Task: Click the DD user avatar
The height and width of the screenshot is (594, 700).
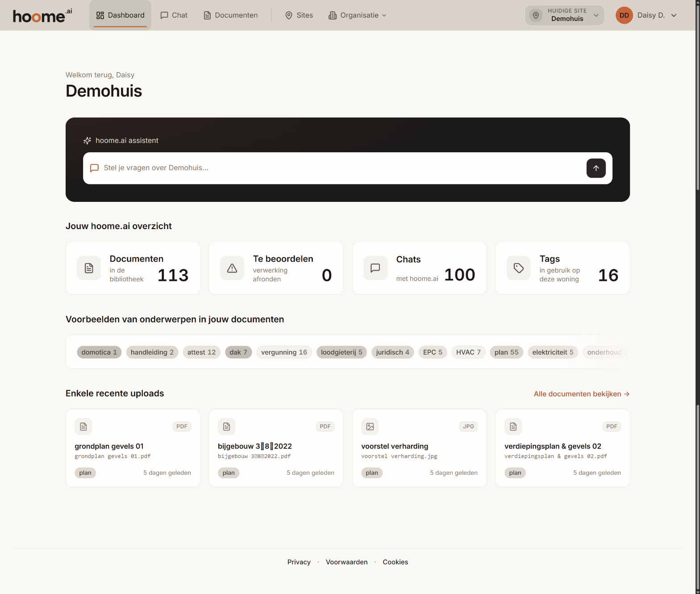Action: click(x=624, y=15)
